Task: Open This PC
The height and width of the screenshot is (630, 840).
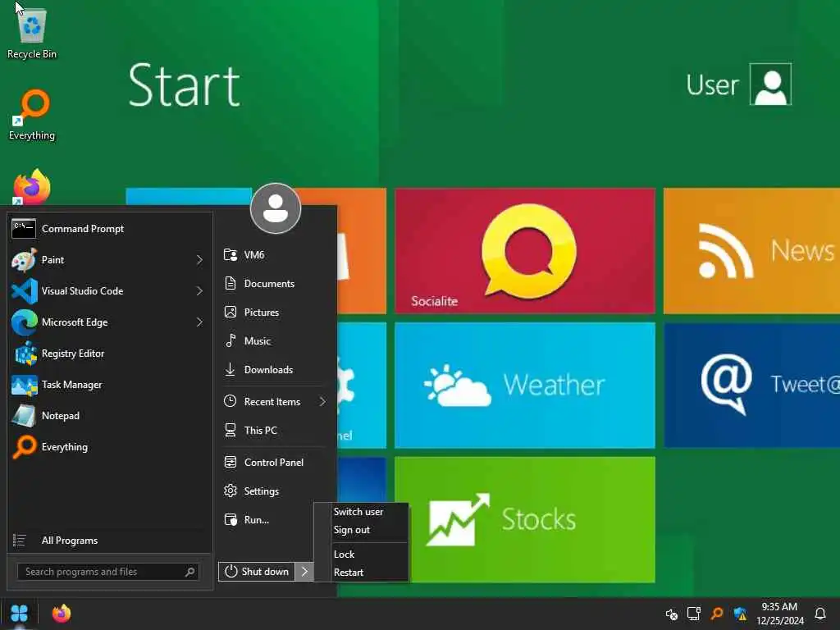Action: pos(274,430)
